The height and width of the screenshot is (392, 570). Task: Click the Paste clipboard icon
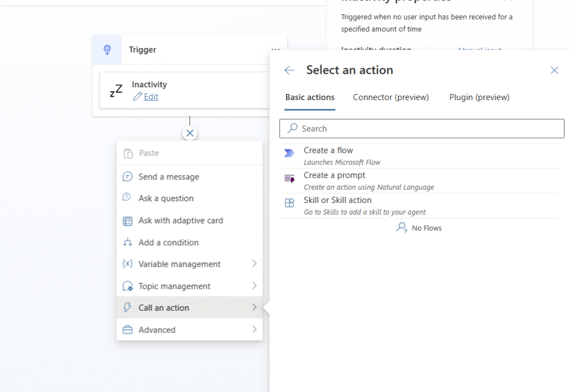coord(128,153)
